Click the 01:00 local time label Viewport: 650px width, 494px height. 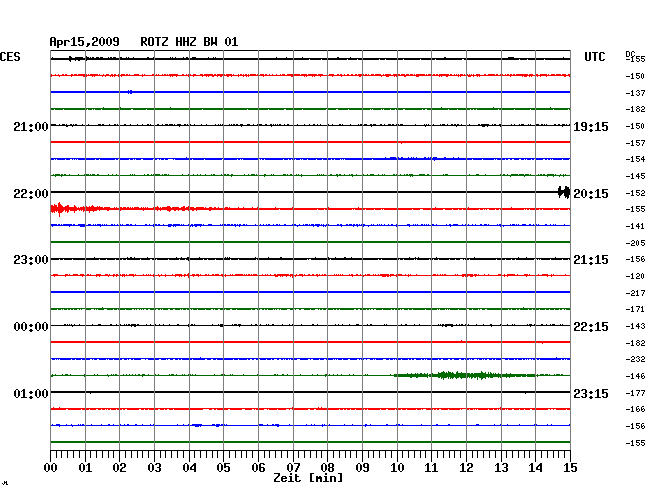31,393
